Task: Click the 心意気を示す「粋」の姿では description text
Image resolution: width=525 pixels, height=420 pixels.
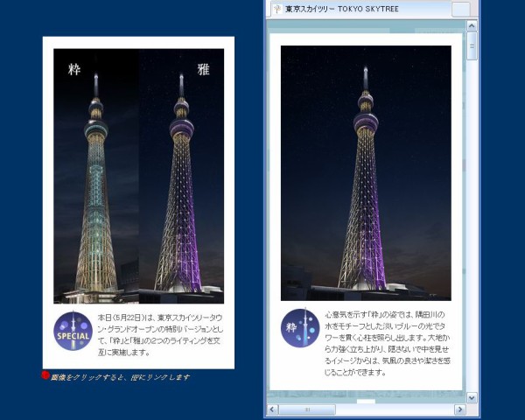Action: point(388,343)
